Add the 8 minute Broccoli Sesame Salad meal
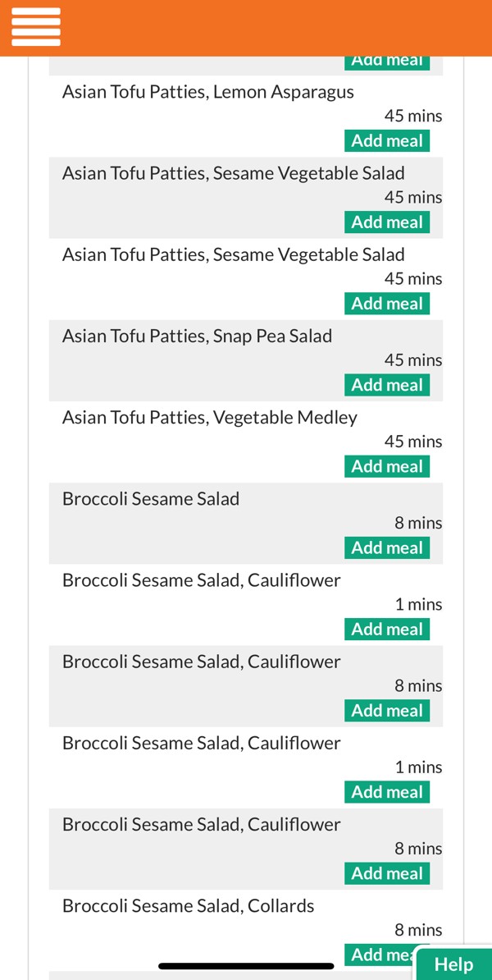The height and width of the screenshot is (980, 492). point(386,547)
